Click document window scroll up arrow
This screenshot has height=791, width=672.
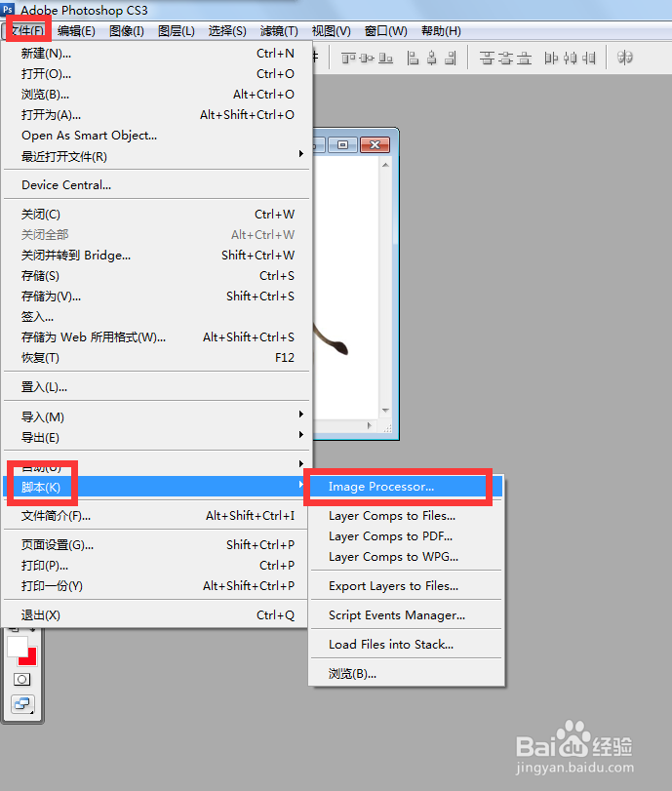pos(386,165)
